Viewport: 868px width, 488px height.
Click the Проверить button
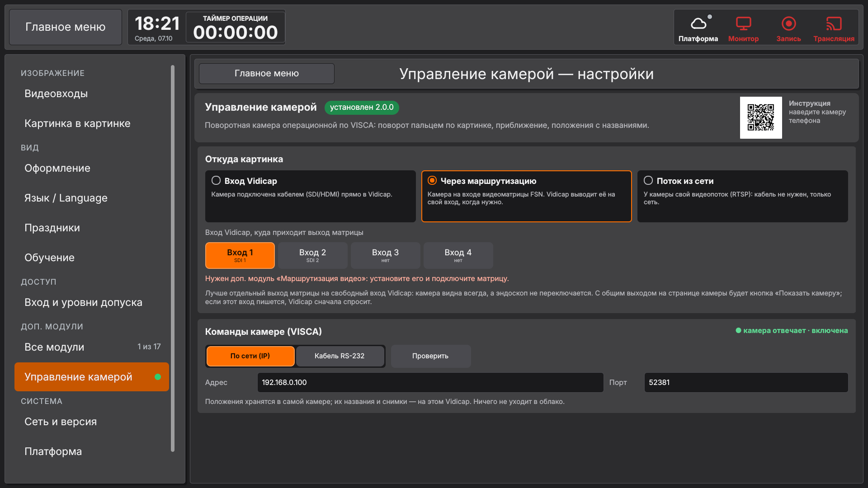point(430,356)
